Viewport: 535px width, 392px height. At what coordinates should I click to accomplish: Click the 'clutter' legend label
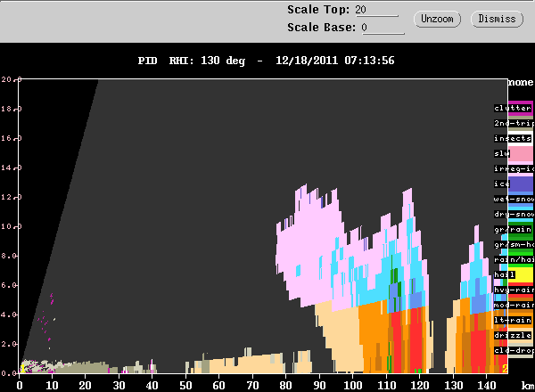[x=513, y=108]
